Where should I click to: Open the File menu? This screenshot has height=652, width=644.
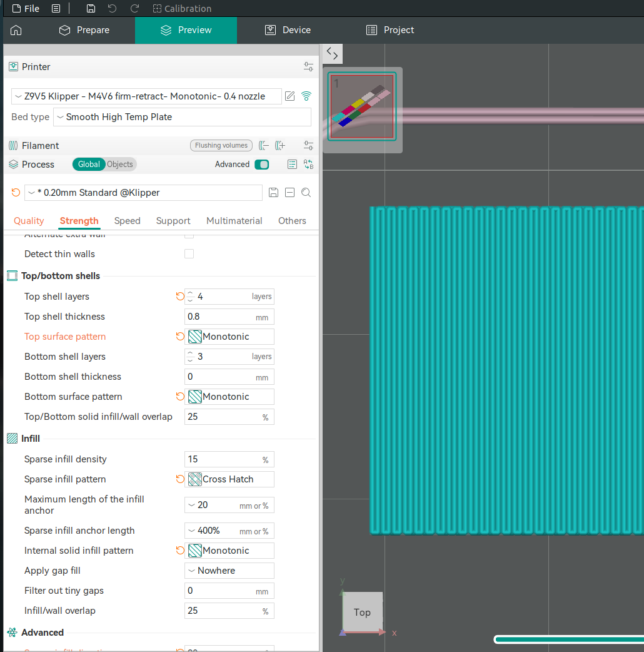26,8
